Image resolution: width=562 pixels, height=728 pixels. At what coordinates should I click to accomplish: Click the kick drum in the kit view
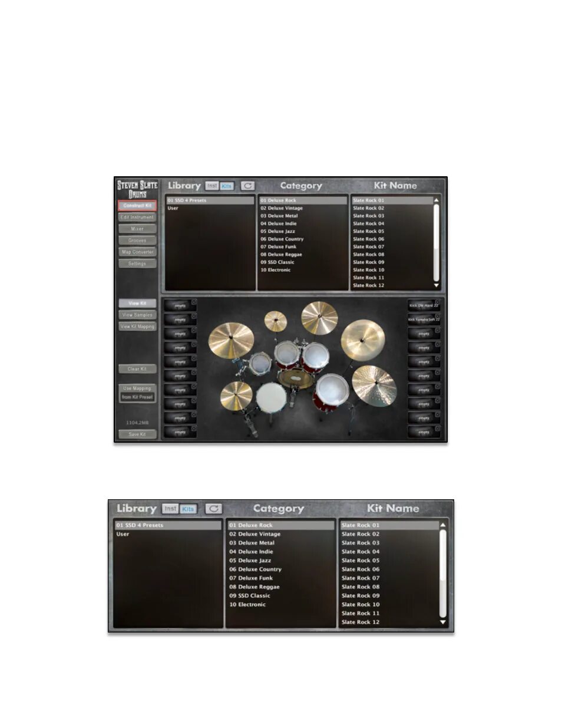pyautogui.click(x=296, y=379)
